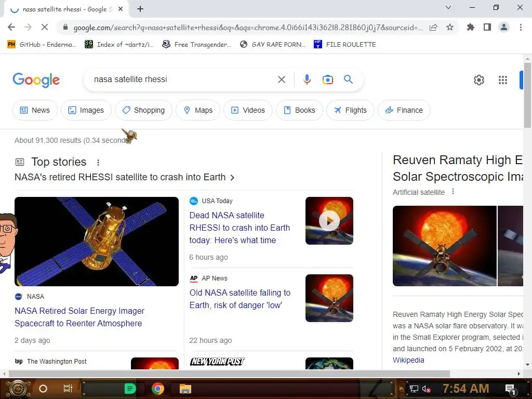Image resolution: width=532 pixels, height=399 pixels.
Task: Click the search text field
Action: pyautogui.click(x=181, y=79)
